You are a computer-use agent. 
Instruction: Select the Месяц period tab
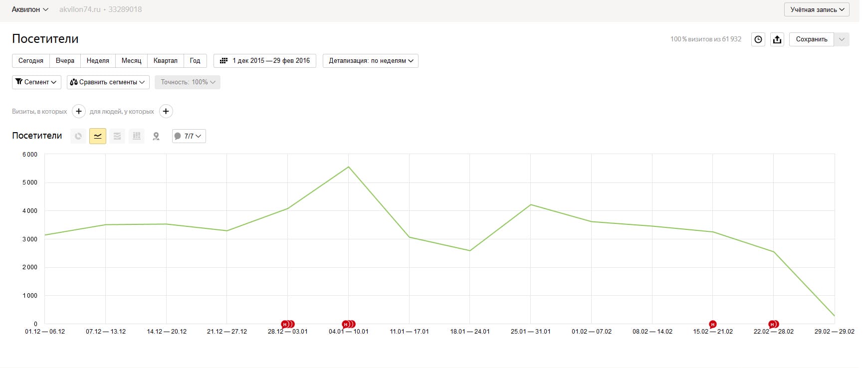tap(131, 61)
